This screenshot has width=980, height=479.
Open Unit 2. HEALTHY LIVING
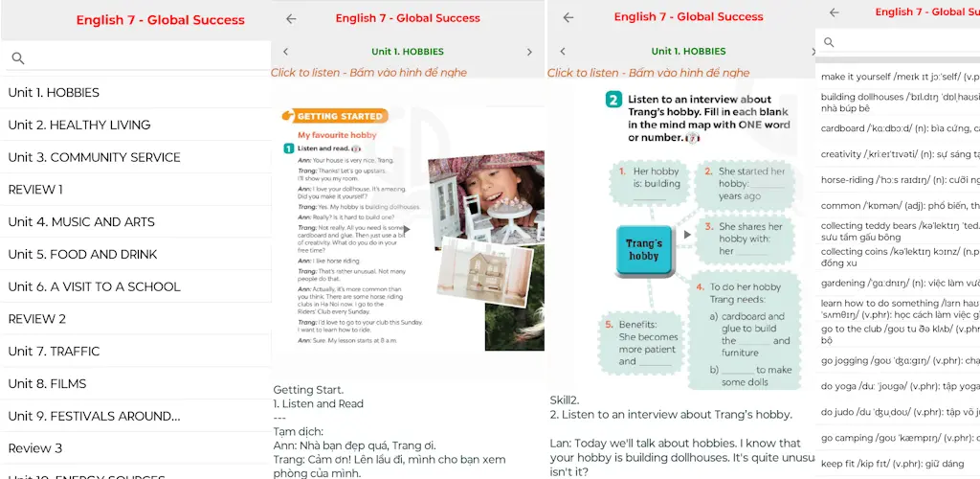point(136,125)
